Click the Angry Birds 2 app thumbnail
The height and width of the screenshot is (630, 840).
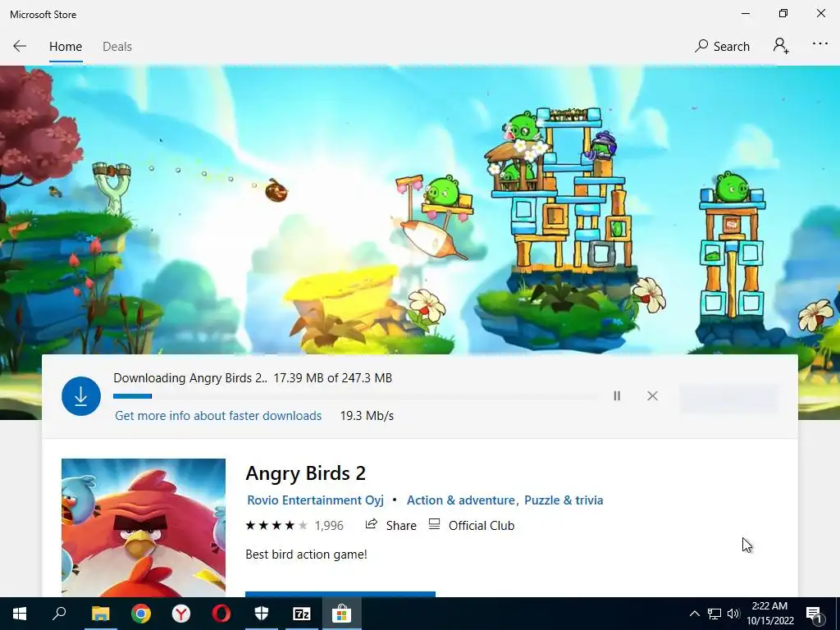(x=144, y=527)
